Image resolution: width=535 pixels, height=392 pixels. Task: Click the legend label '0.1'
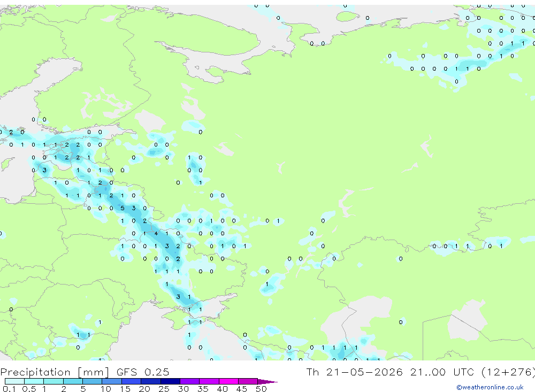coord(9,389)
